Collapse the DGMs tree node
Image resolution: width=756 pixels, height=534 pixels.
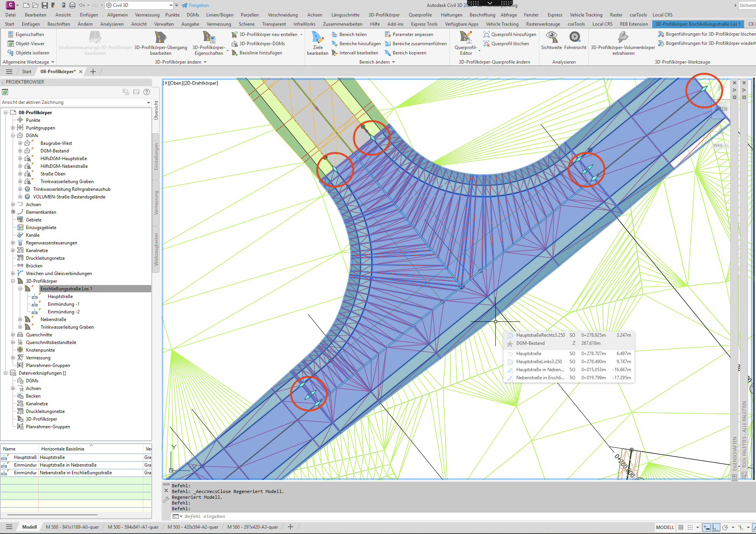(x=13, y=136)
